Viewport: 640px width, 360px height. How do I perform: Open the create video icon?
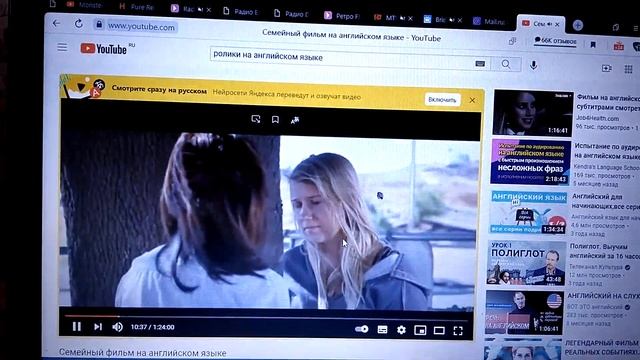click(607, 68)
